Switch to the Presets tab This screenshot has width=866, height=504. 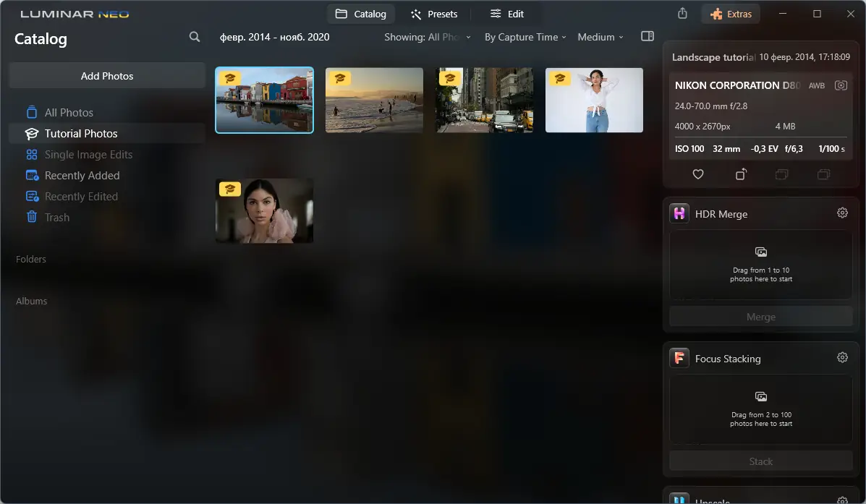point(434,14)
